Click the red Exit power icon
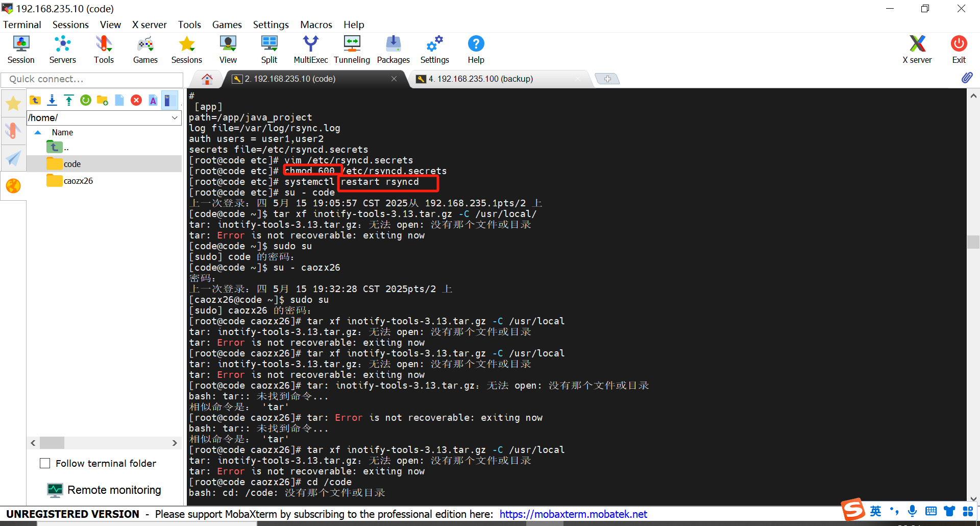Image resolution: width=980 pixels, height=526 pixels. coord(959,50)
